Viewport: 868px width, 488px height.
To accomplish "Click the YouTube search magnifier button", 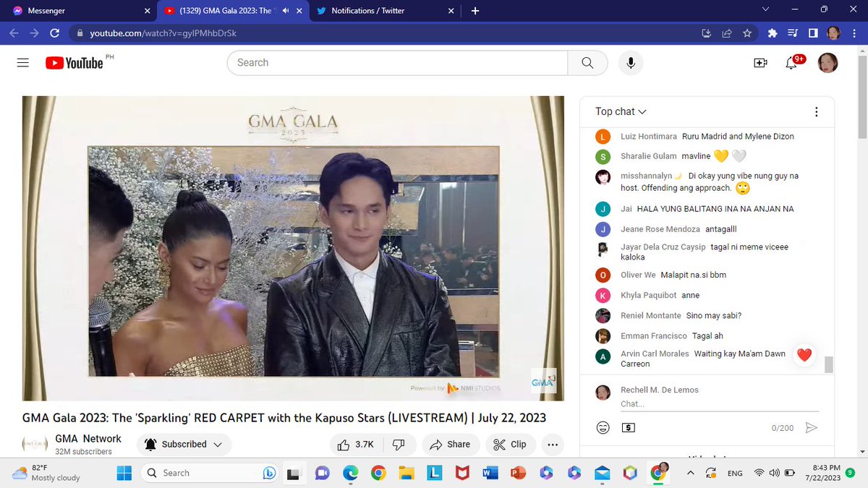I will (587, 63).
